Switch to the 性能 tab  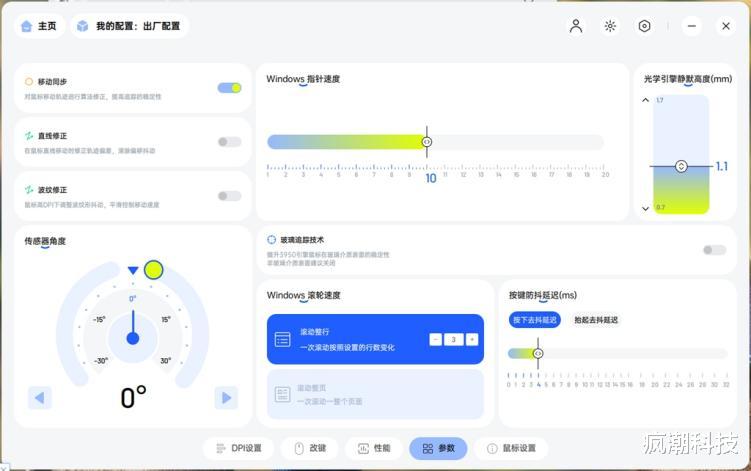[x=374, y=448]
